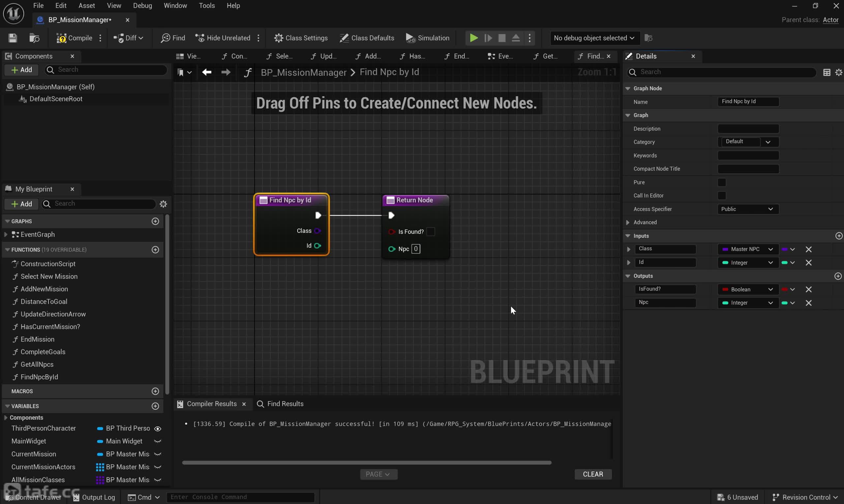This screenshot has width=844, height=504.
Task: Switch to the Find Results tab
Action: pos(280,404)
